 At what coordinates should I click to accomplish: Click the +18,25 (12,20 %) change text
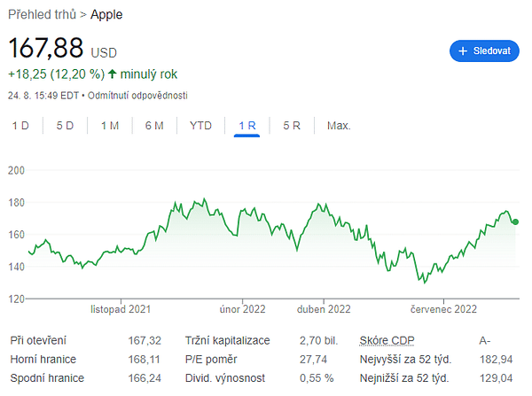[x=57, y=74]
